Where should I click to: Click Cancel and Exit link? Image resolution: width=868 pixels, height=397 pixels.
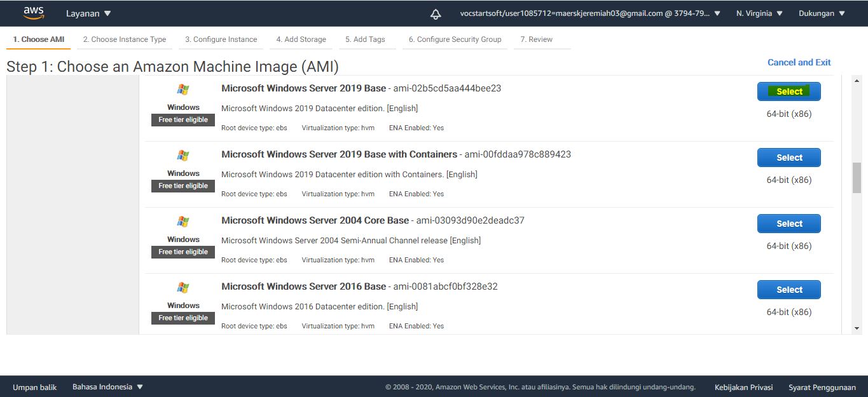click(799, 62)
